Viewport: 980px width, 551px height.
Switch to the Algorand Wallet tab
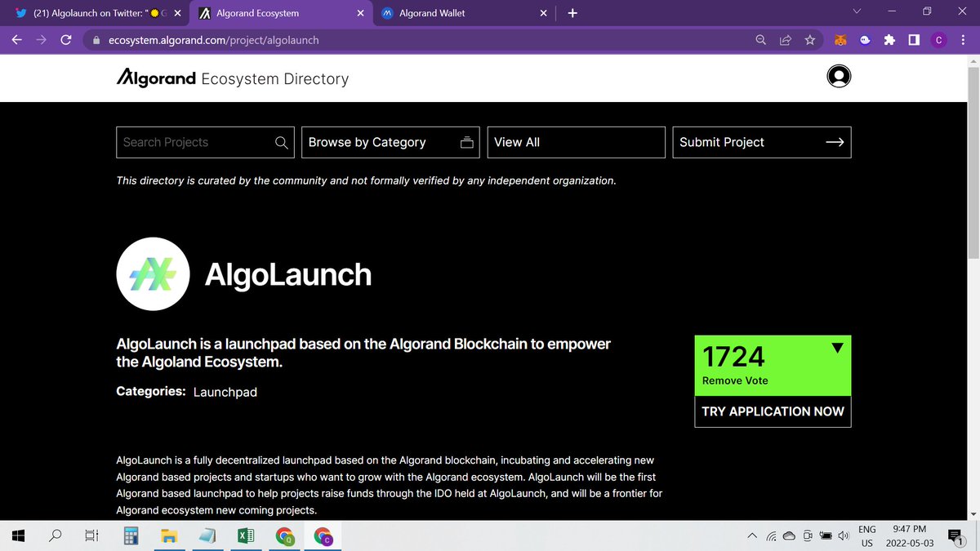[464, 13]
